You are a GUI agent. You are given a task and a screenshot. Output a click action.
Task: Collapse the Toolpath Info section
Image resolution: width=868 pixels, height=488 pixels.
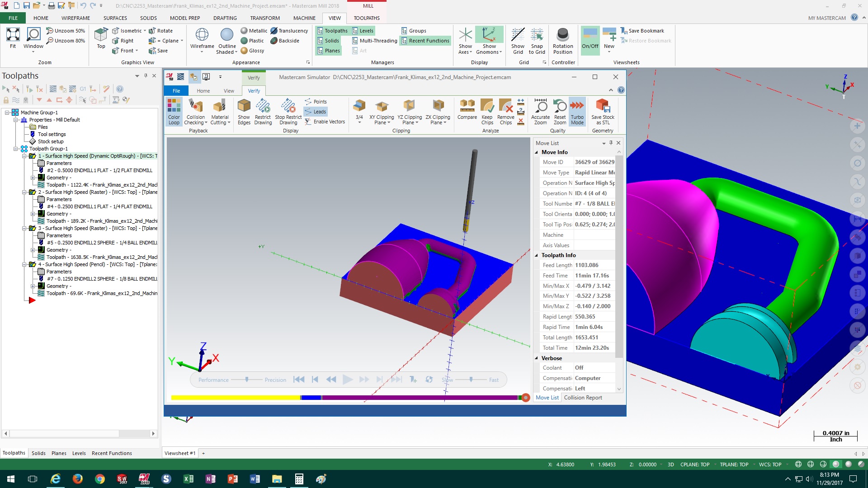[537, 255]
